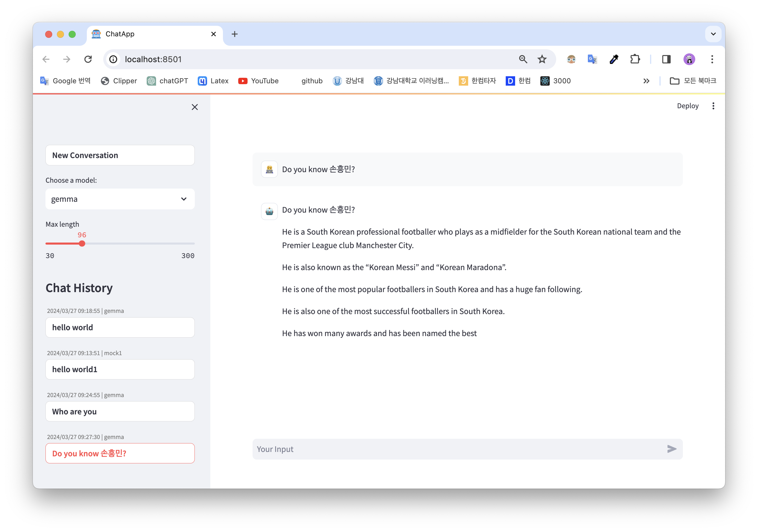Open the 'Who are you' chat history
758x532 pixels.
(120, 411)
